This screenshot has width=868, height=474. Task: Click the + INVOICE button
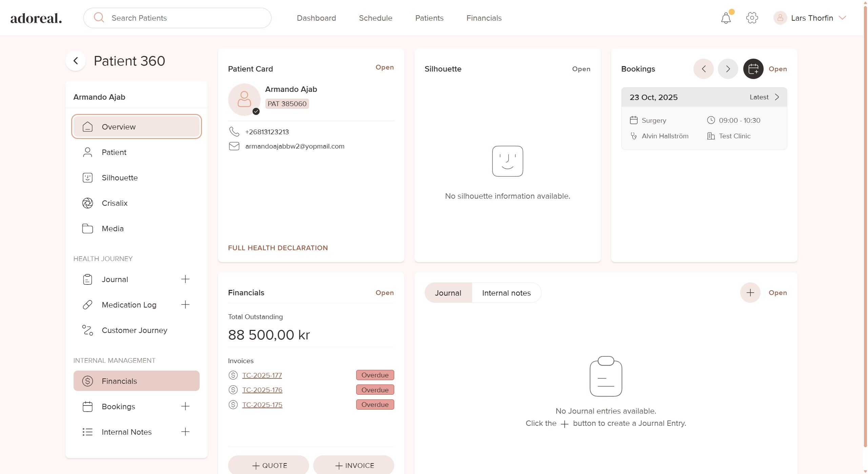[x=354, y=466]
